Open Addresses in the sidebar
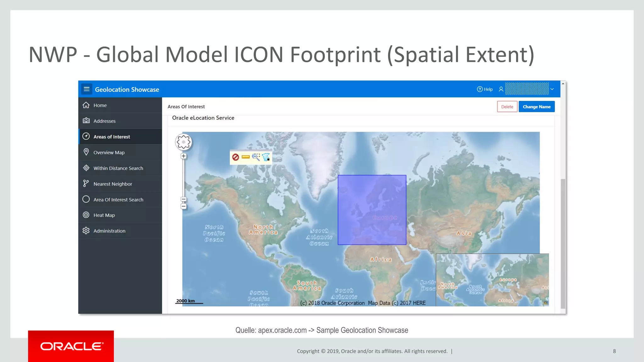 120,121
